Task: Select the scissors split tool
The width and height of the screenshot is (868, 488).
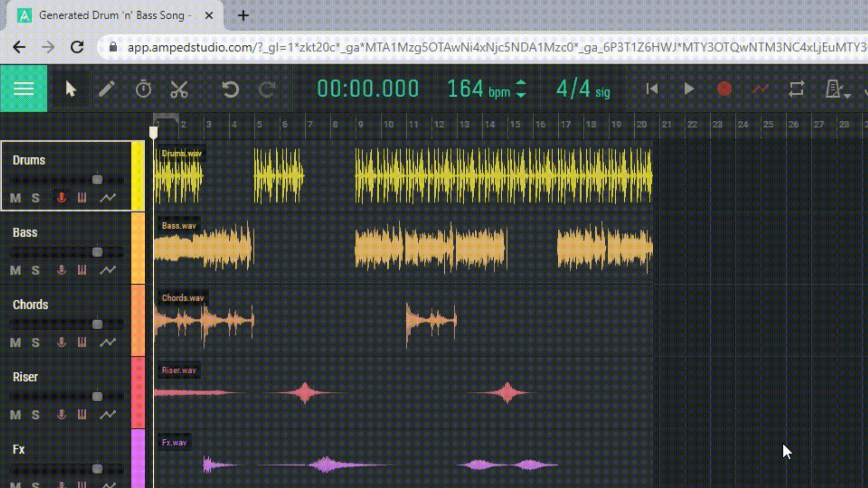Action: click(179, 89)
